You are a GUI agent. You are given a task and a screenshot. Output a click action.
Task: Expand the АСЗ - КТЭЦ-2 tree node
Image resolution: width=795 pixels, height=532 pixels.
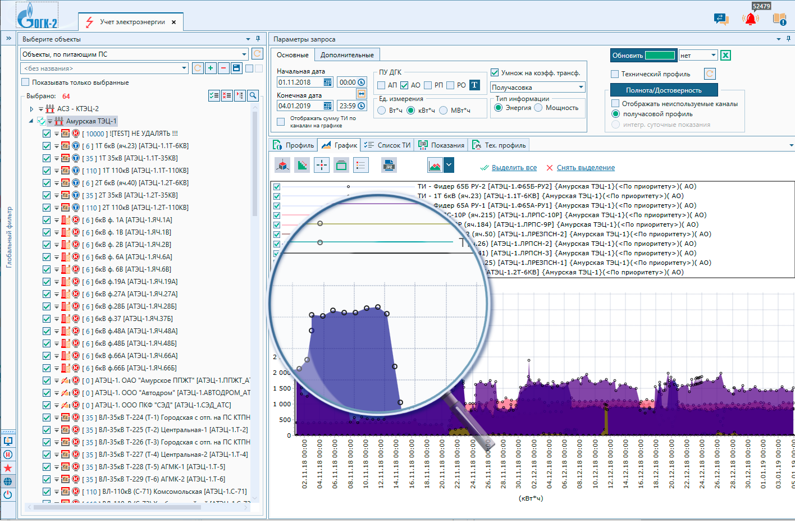pos(31,109)
